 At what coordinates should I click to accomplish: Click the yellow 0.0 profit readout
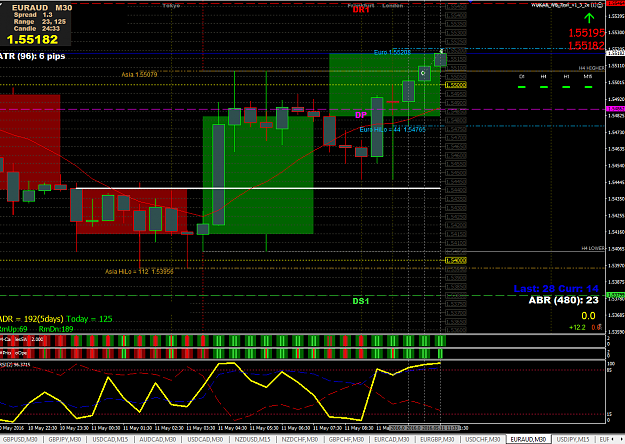click(588, 316)
